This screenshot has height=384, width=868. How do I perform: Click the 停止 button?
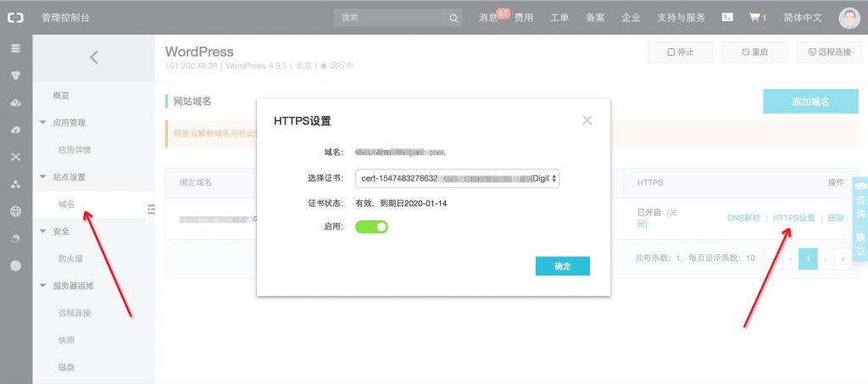pyautogui.click(x=681, y=52)
